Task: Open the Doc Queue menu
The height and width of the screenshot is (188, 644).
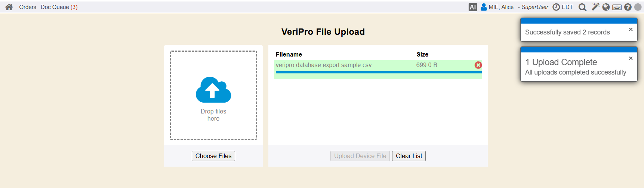Action: pyautogui.click(x=59, y=7)
